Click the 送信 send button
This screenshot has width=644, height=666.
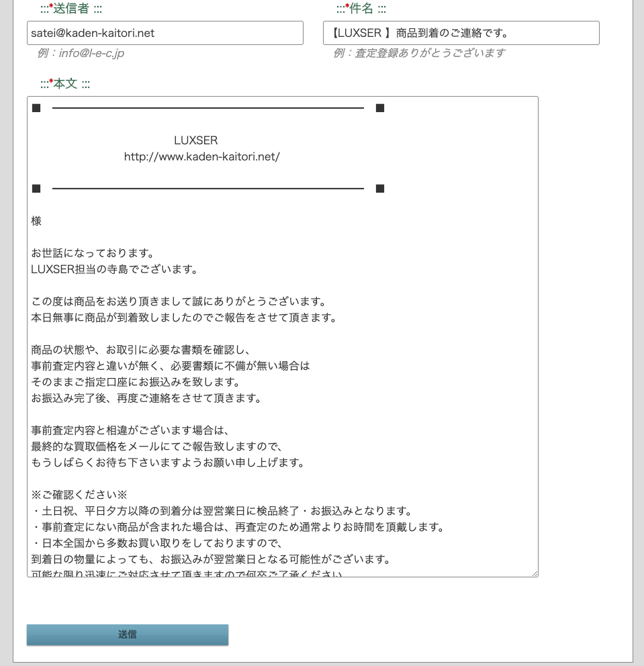coord(127,634)
